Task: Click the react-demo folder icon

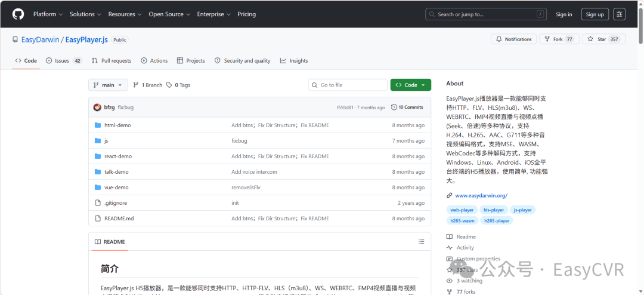Action: pos(98,156)
